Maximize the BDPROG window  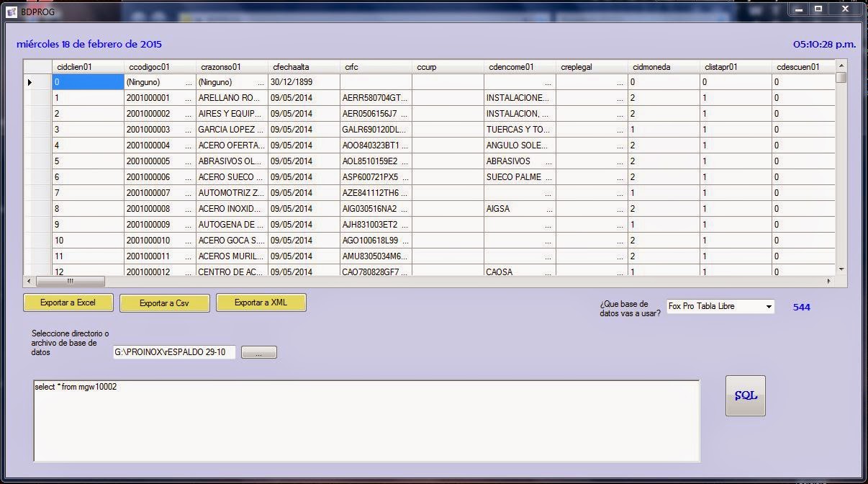818,9
